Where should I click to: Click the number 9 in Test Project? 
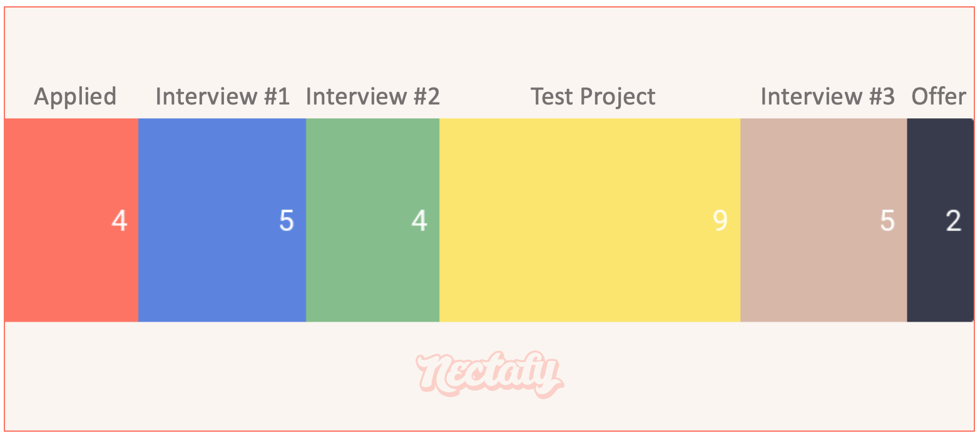click(720, 221)
